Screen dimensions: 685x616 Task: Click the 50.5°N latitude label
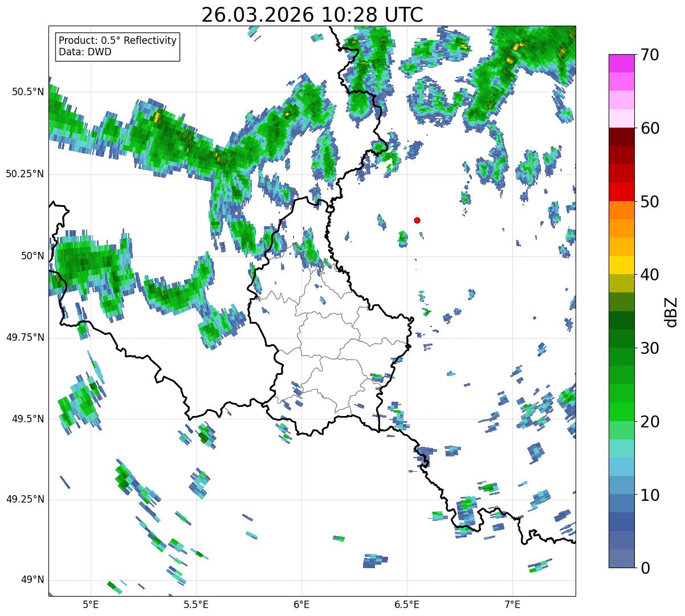[x=26, y=92]
